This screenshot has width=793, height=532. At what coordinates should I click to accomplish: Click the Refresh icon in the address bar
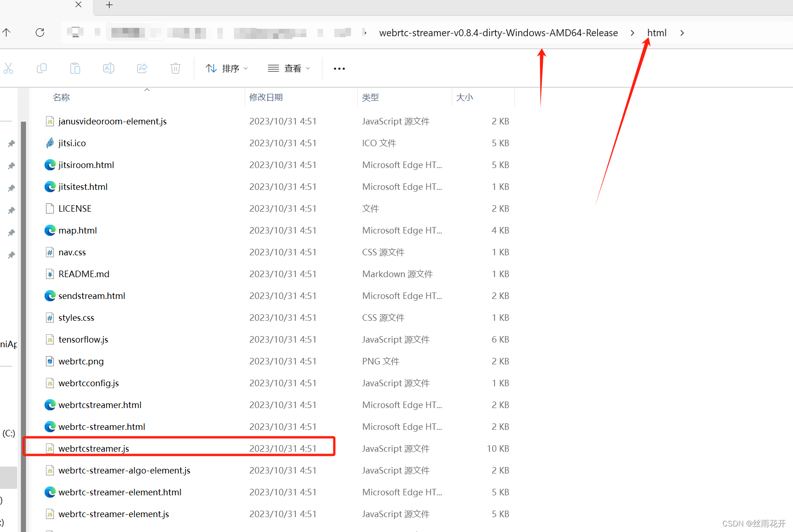[x=40, y=32]
